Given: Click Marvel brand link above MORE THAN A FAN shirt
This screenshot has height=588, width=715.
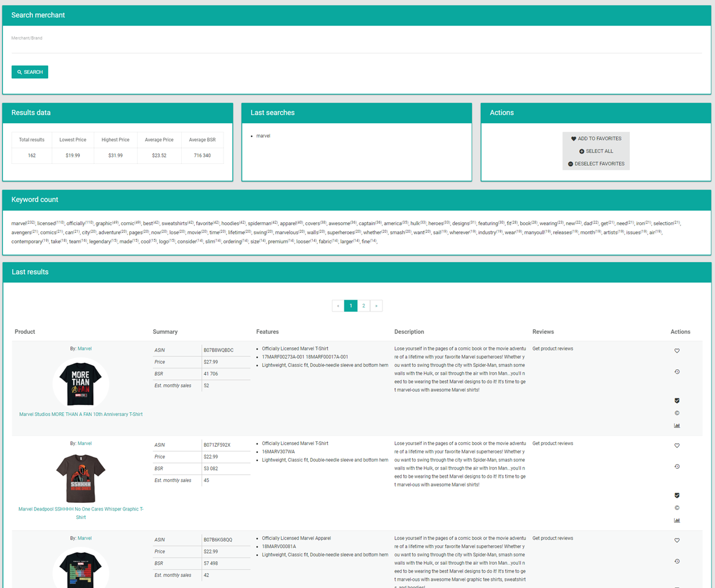Looking at the screenshot, I should point(85,349).
